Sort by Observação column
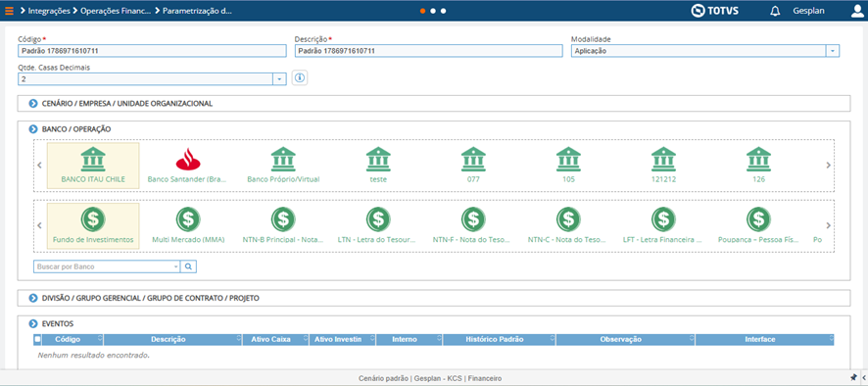The image size is (868, 386). 625,340
